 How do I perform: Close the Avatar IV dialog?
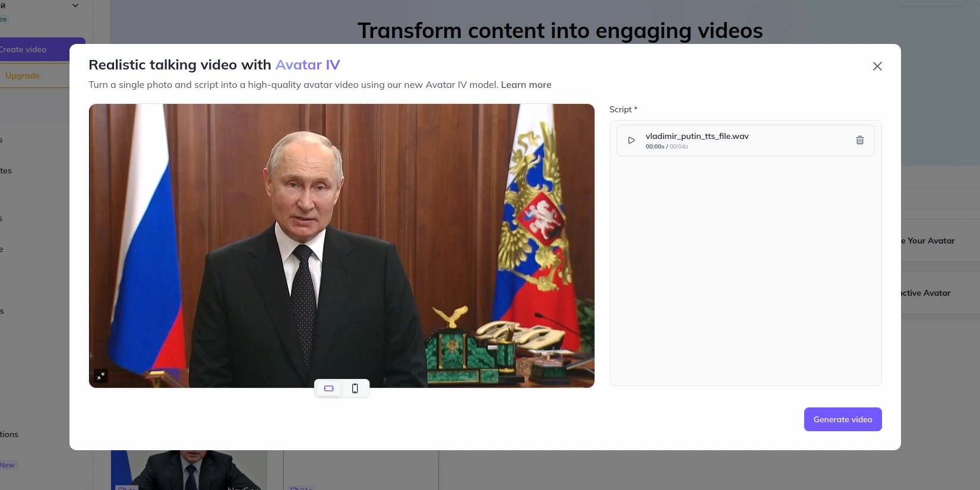tap(877, 66)
